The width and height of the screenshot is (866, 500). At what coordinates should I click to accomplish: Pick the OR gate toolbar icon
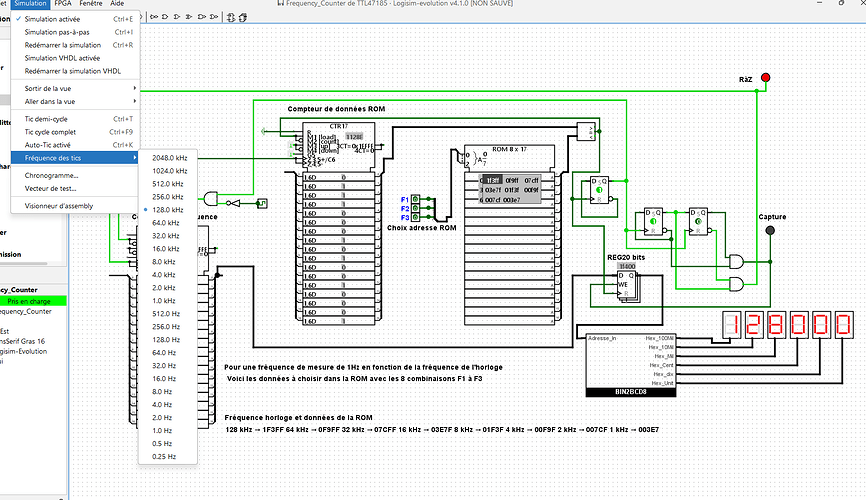pos(177,17)
